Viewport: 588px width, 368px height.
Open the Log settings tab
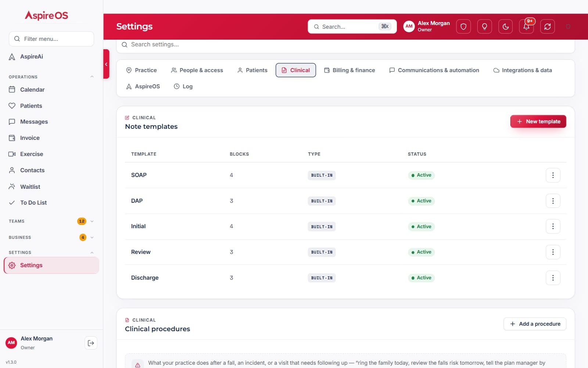[183, 86]
